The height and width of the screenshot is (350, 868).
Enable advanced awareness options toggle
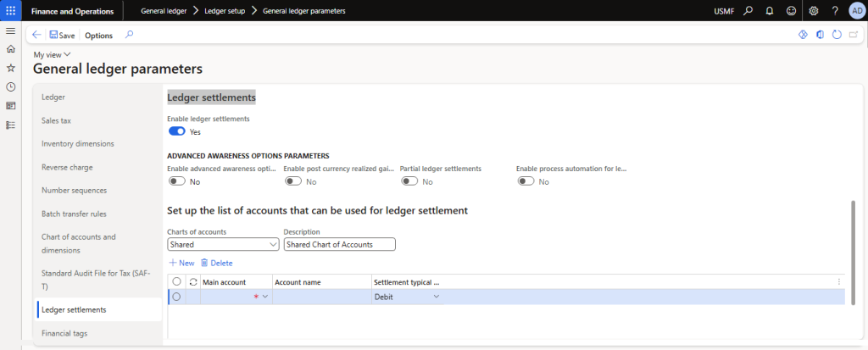[x=177, y=181]
